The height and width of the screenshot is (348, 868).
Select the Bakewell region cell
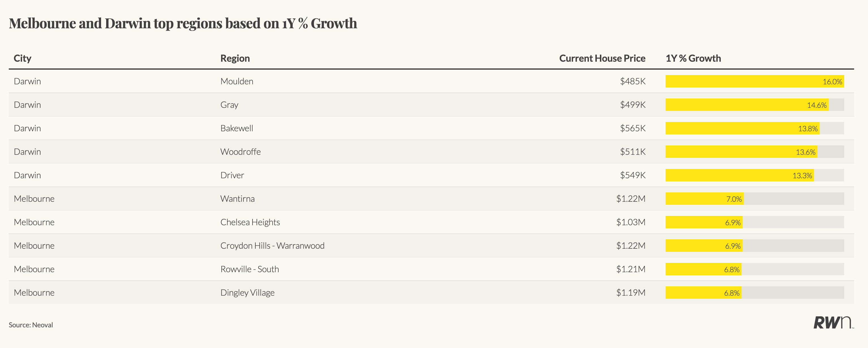point(237,128)
